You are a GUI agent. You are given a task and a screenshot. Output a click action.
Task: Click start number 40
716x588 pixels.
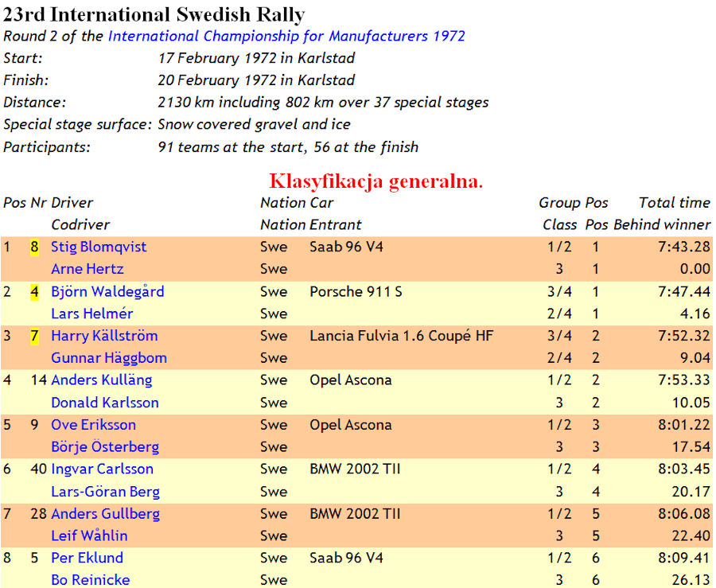point(38,469)
